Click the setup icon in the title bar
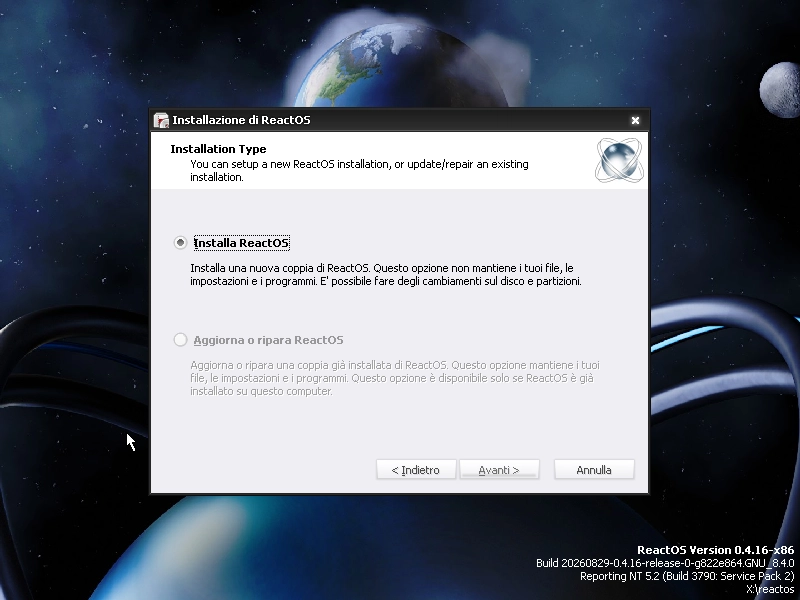The width and height of the screenshot is (800, 600). 161,120
